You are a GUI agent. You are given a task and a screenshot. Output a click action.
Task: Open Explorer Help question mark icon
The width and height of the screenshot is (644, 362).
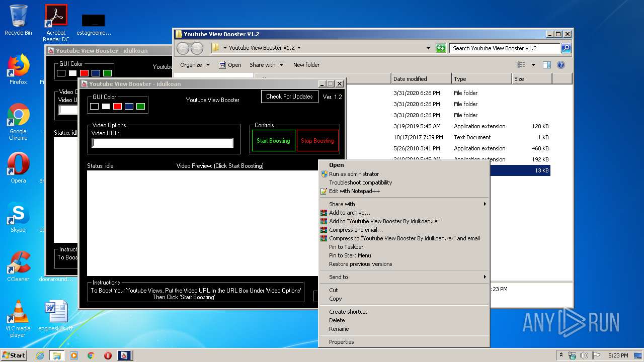[x=561, y=65]
